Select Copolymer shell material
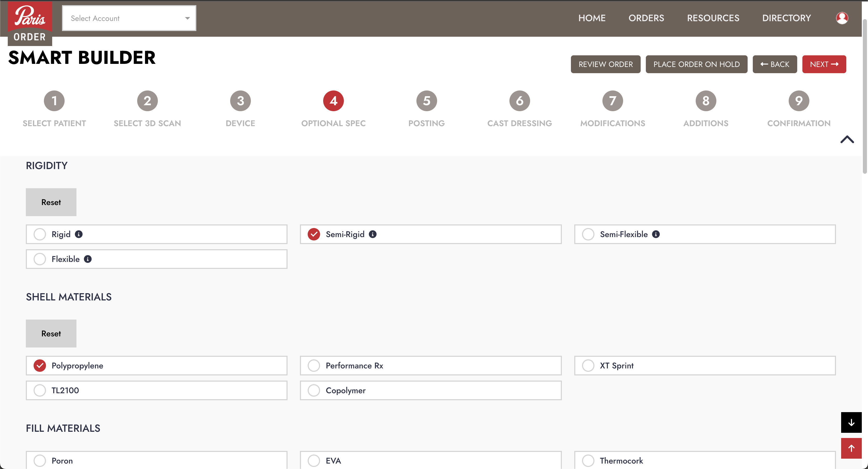868x469 pixels. click(x=431, y=390)
